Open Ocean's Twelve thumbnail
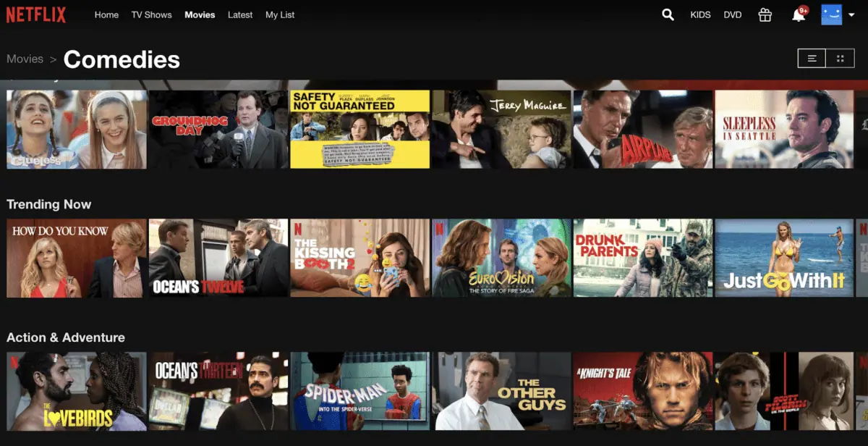 point(218,258)
